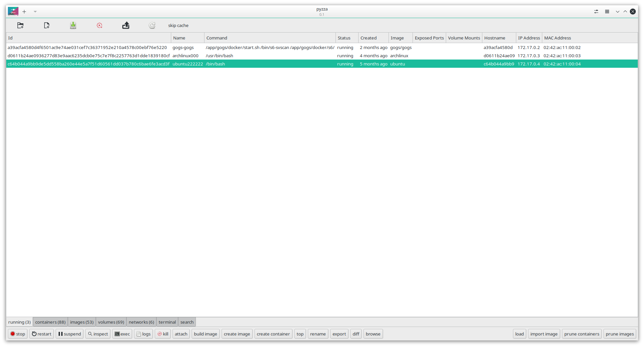Click the suspend button
Screen dimensions: 644x347
[69, 334]
